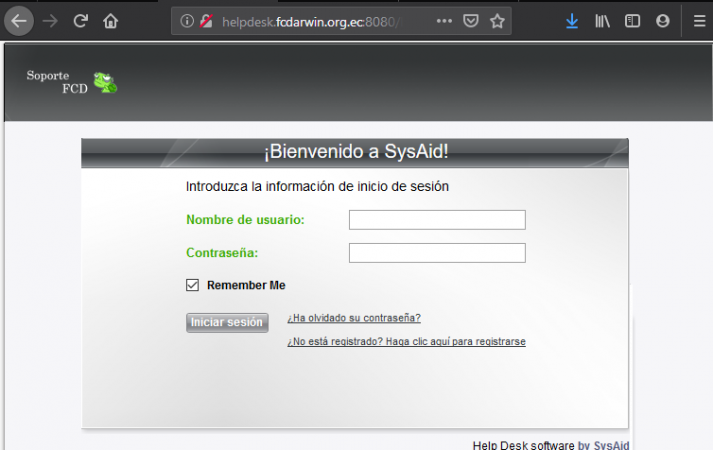Go back to the previous page
The width and height of the screenshot is (713, 450).
coord(19,21)
